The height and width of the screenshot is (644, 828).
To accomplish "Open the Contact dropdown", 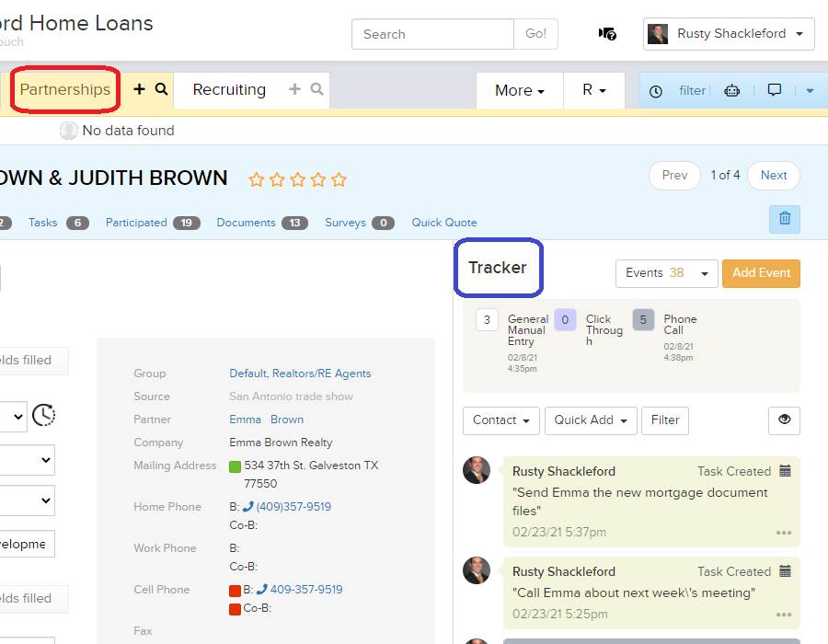I will point(500,420).
